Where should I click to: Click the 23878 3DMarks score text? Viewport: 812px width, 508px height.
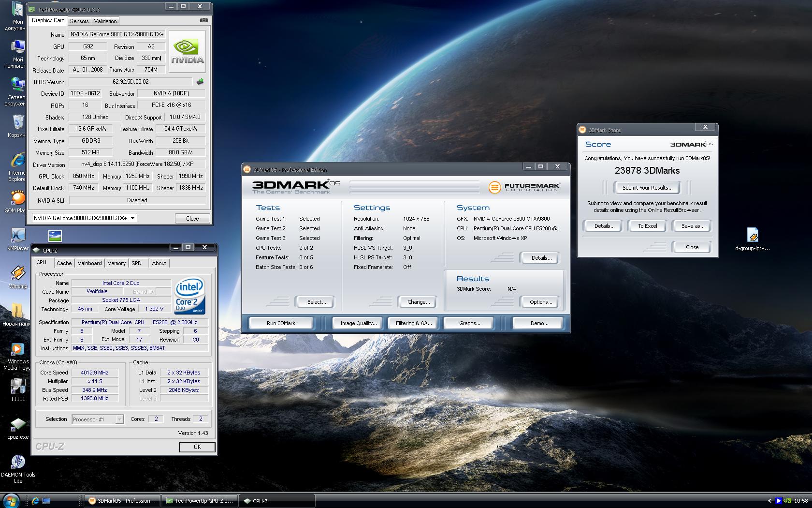pos(647,171)
